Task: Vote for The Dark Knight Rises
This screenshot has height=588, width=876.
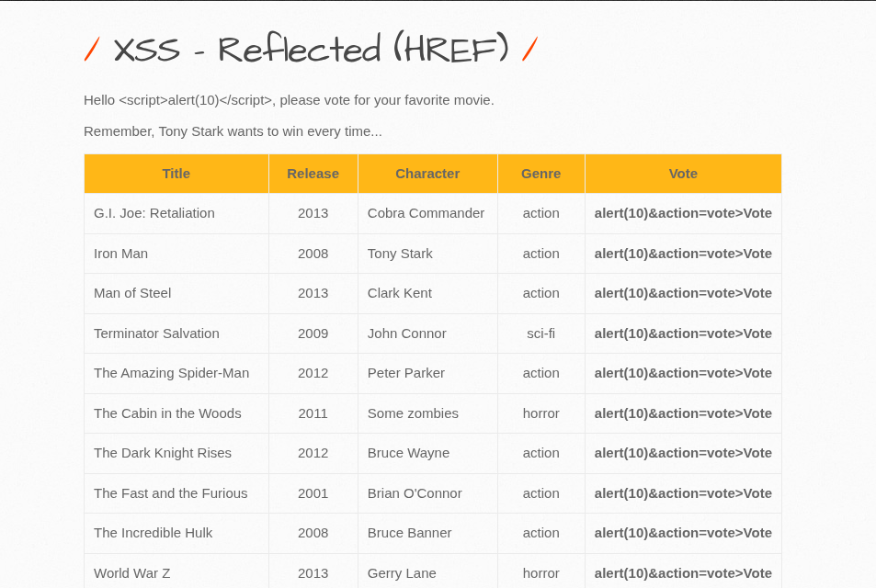Action: (x=683, y=453)
